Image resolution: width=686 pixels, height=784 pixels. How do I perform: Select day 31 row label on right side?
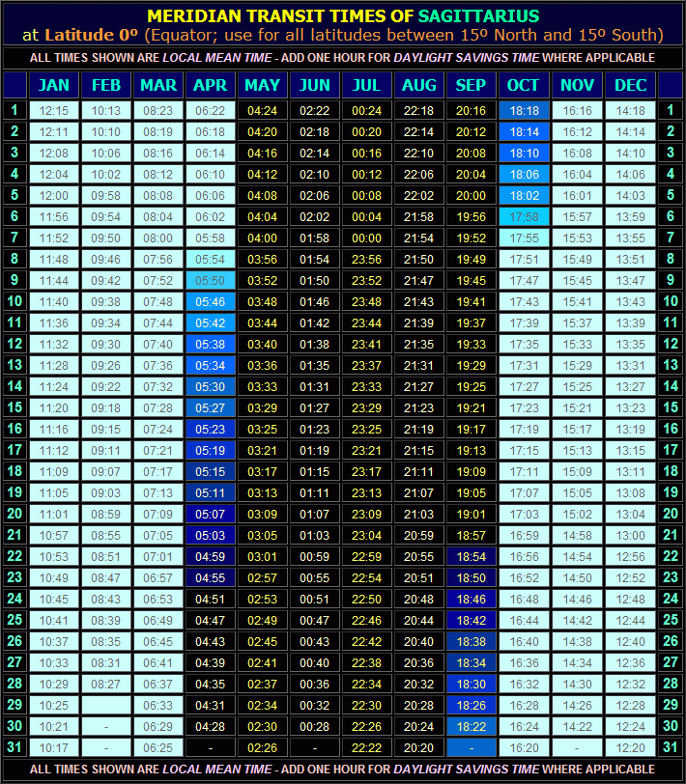pyautogui.click(x=671, y=747)
